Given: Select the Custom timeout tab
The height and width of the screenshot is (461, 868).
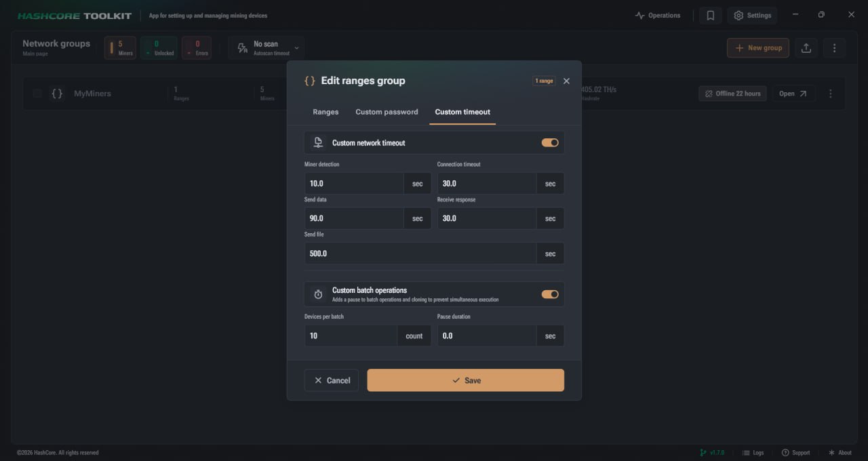Looking at the screenshot, I should click(x=462, y=112).
